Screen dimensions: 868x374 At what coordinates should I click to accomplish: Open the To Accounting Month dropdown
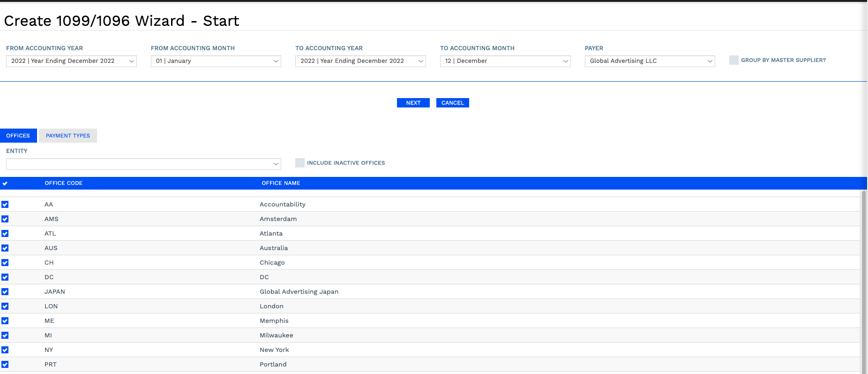tap(505, 61)
